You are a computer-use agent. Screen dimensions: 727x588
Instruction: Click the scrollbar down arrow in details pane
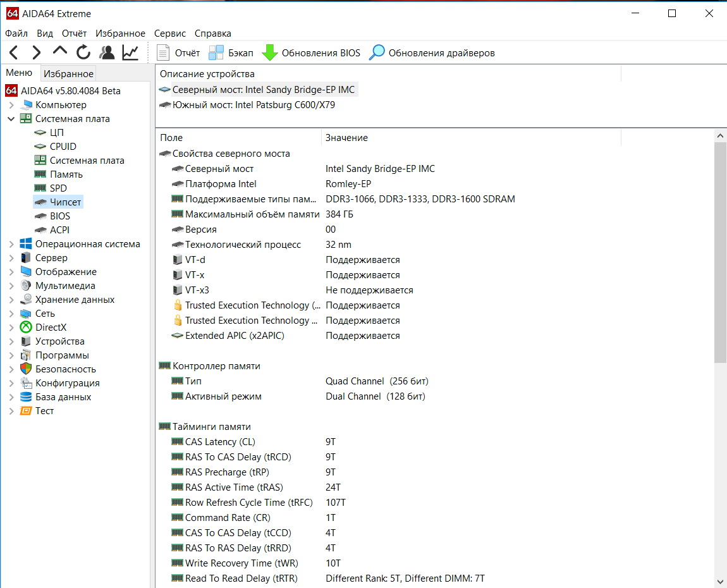point(720,582)
